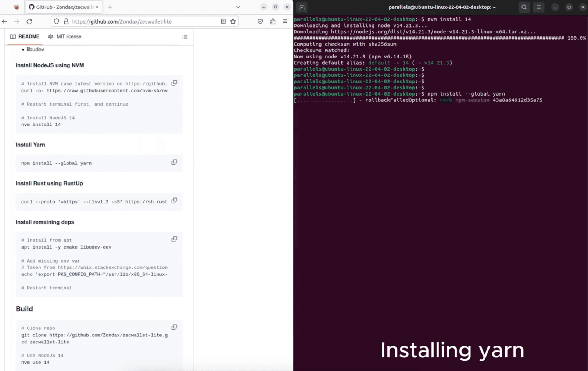Click the terminal download progress bar line
588x371 pixels.
pos(440,38)
